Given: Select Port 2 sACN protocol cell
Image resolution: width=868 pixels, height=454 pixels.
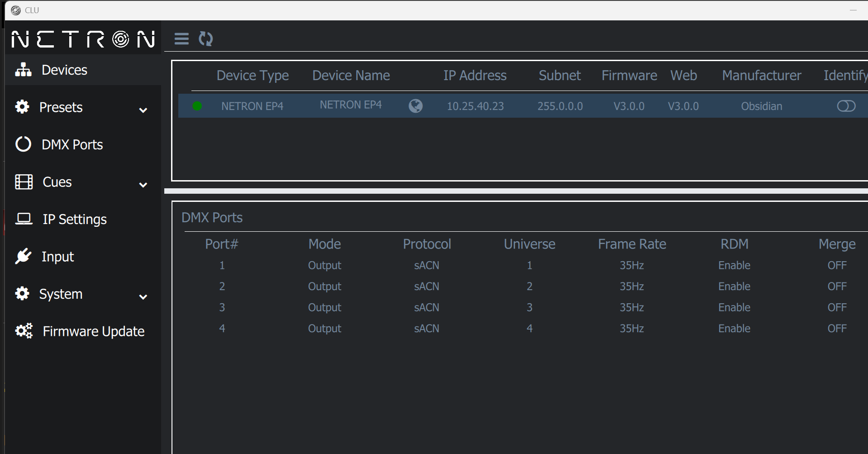Looking at the screenshot, I should pos(427,287).
